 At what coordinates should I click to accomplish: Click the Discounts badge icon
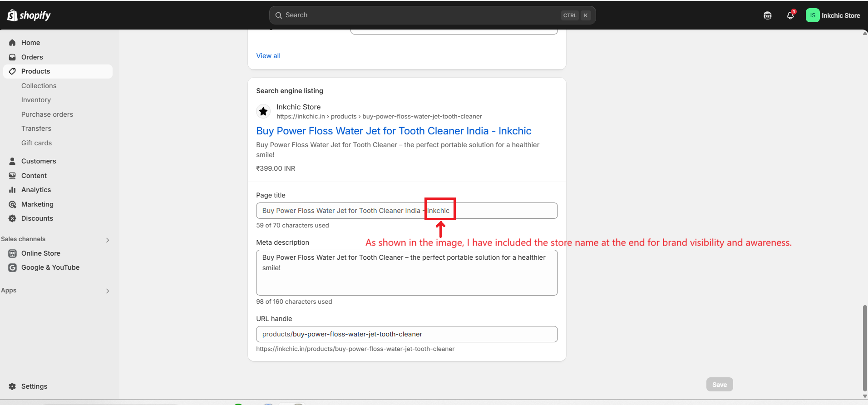pos(12,218)
